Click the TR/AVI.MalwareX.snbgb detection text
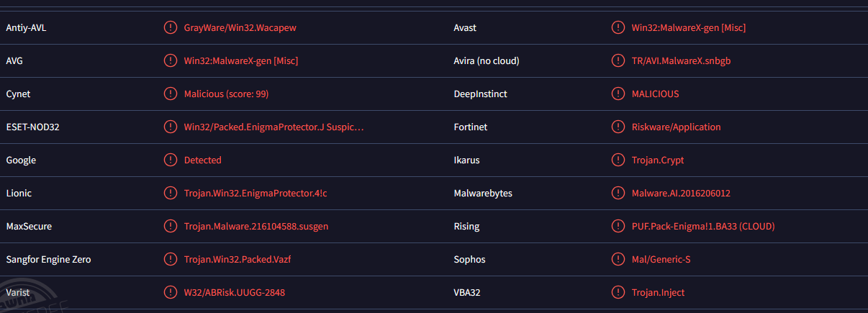The height and width of the screenshot is (313, 868). click(x=681, y=61)
